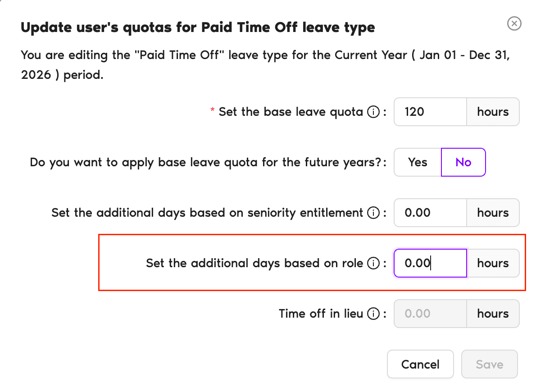Click the additional days based on role input
Image resolution: width=536 pixels, height=392 pixels.
click(x=430, y=263)
